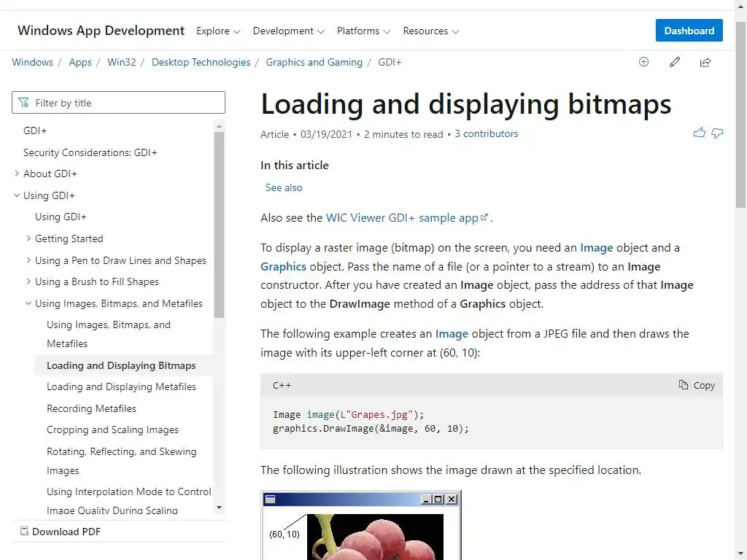Go to Windows App Development home

pyautogui.click(x=101, y=31)
